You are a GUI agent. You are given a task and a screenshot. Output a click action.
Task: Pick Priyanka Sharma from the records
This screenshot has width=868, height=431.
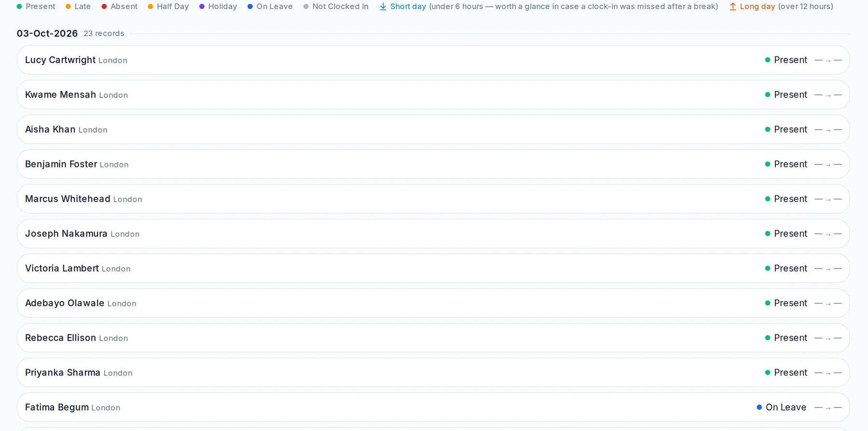point(433,373)
